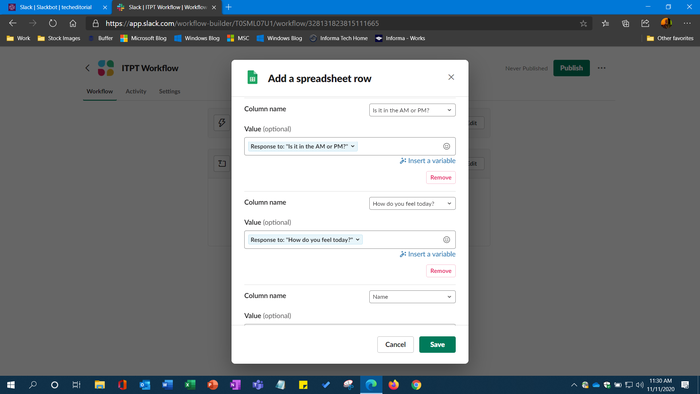
Task: Open the Buffer bookmark
Action: click(101, 38)
